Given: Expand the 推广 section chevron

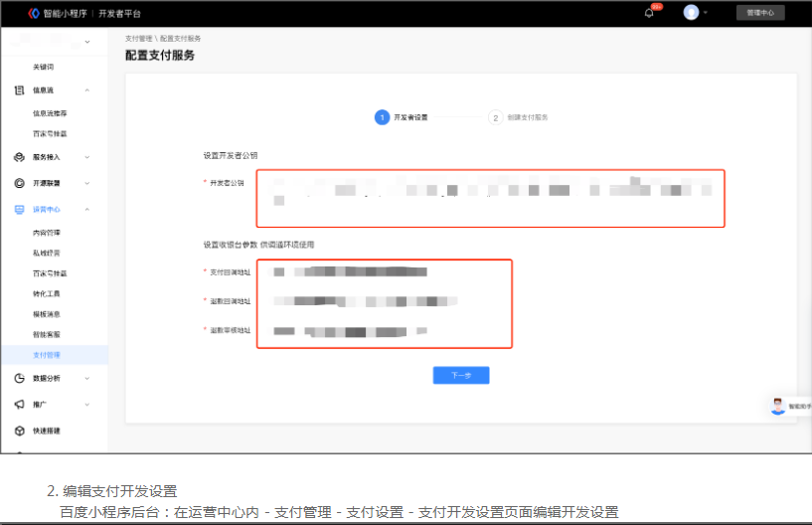Looking at the screenshot, I should pyautogui.click(x=87, y=405).
